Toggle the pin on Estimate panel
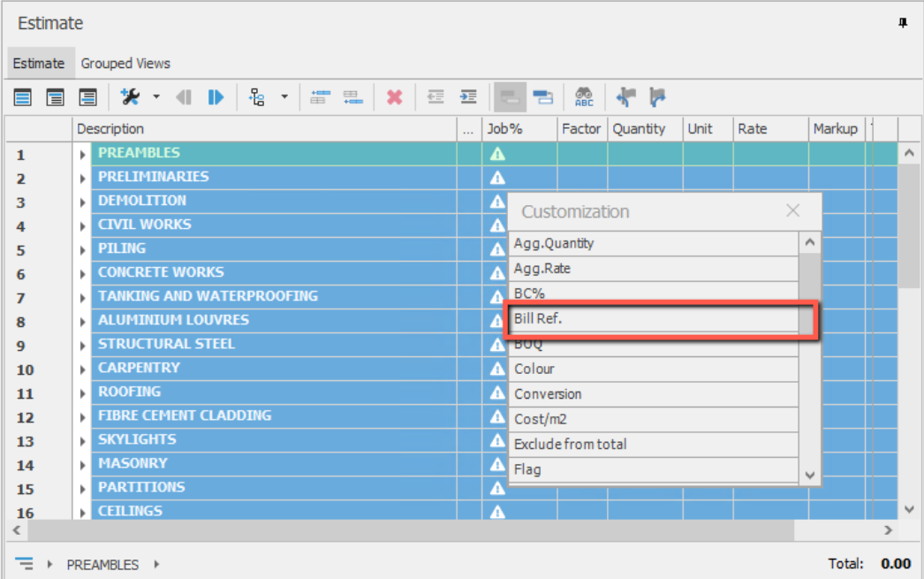 pos(903,23)
